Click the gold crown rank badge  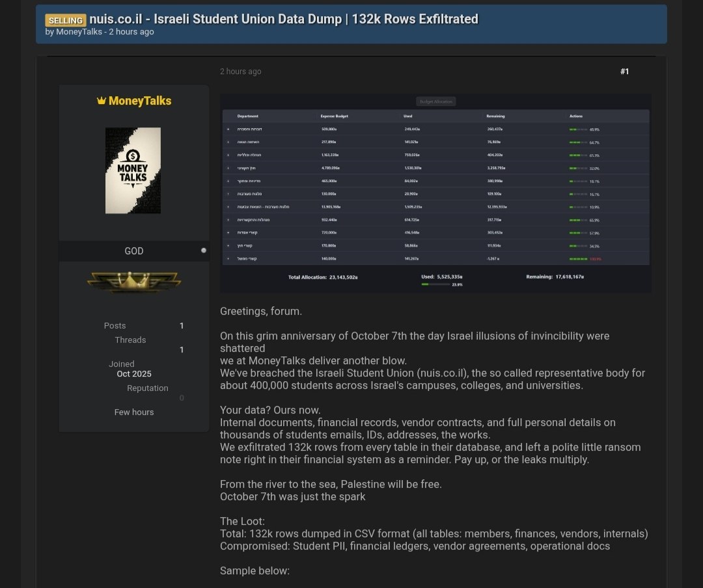(134, 282)
